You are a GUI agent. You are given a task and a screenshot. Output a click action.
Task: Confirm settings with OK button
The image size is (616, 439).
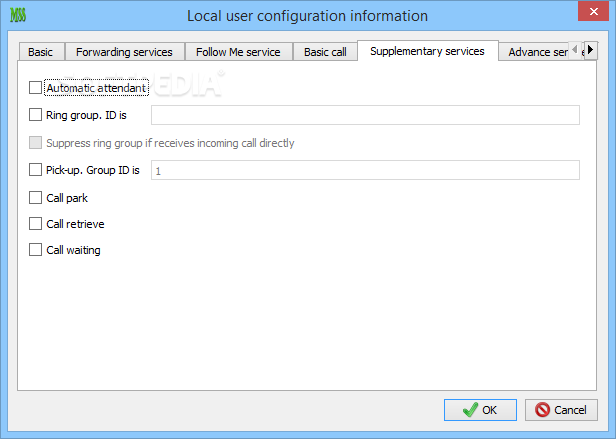(x=480, y=410)
